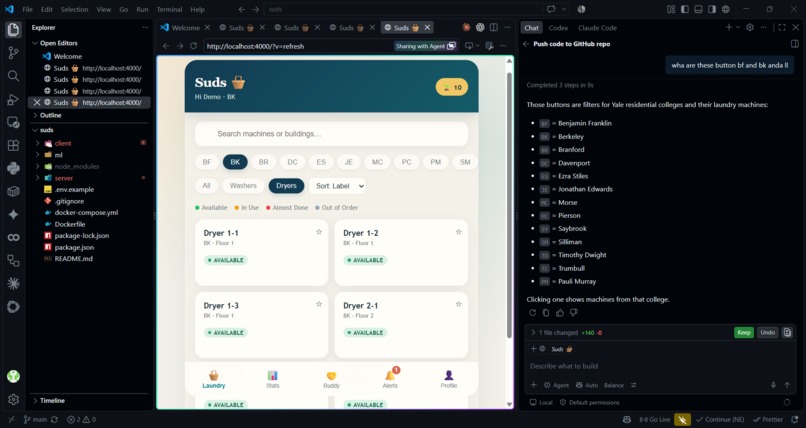Open the Run menu
Image resolution: width=806 pixels, height=428 pixels.
tap(142, 9)
